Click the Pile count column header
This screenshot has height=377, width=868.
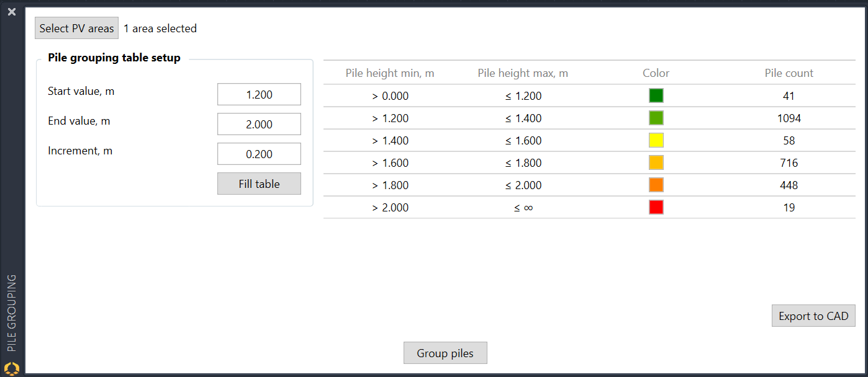789,73
